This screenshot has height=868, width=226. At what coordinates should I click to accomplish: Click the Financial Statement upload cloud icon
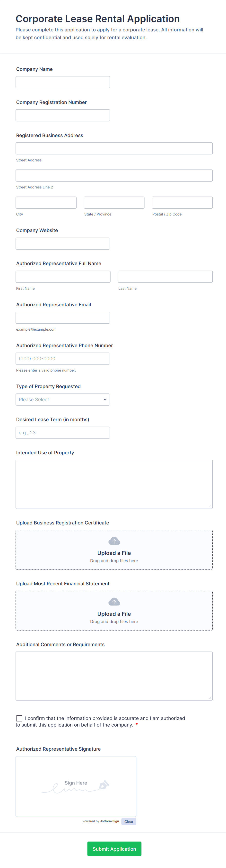pyautogui.click(x=114, y=602)
